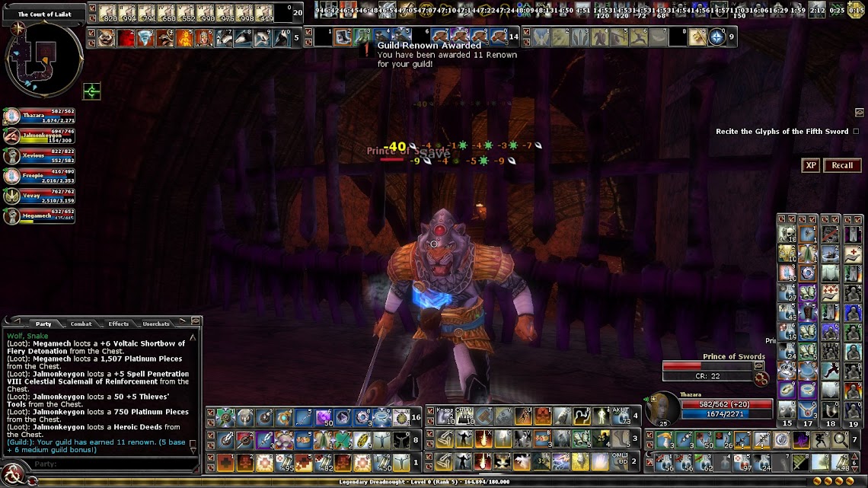Use the purple gem stack of 50 on hotbar 16
Viewport: 868px width, 488px height.
pos(324,417)
